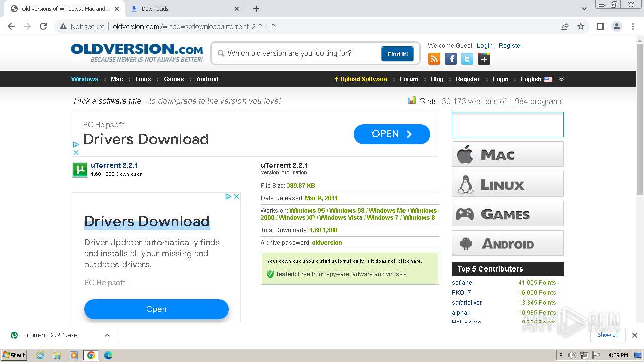
Task: Open the Android category banner
Action: [x=508, y=243]
